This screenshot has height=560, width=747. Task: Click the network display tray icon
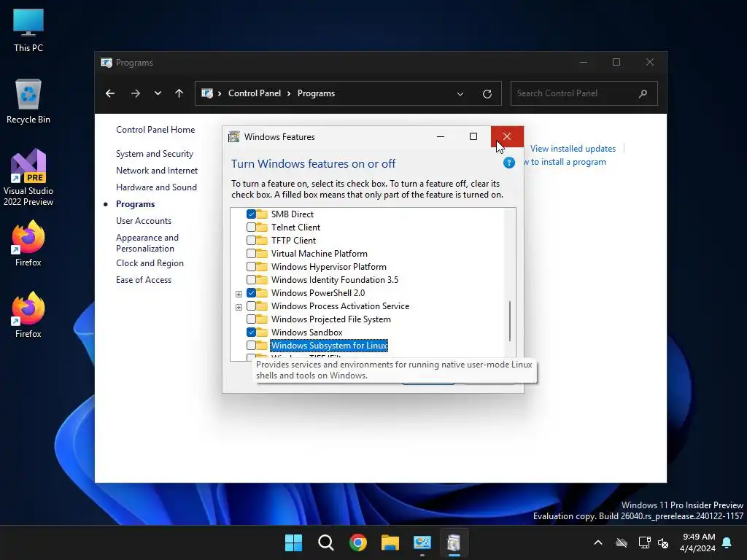pyautogui.click(x=644, y=542)
